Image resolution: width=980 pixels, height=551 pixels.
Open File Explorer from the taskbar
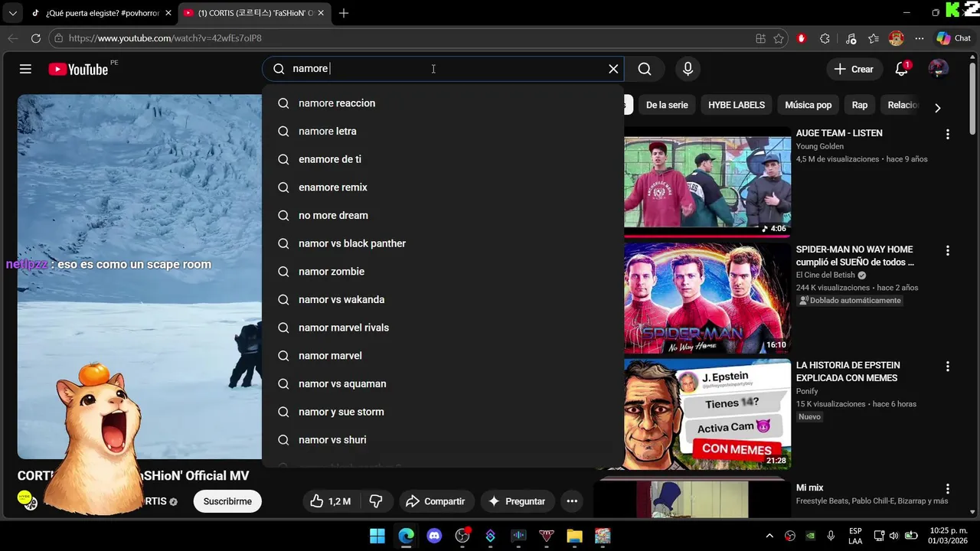click(x=575, y=536)
